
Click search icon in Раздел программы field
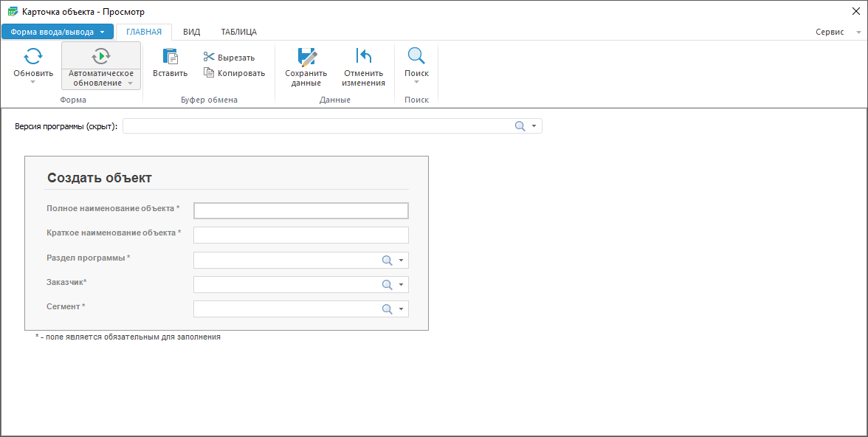(387, 261)
